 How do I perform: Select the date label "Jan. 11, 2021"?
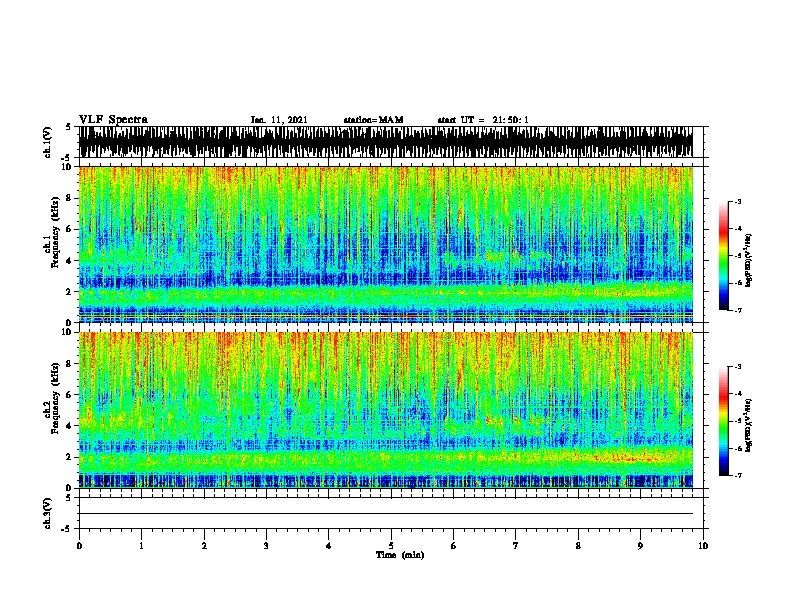point(279,120)
